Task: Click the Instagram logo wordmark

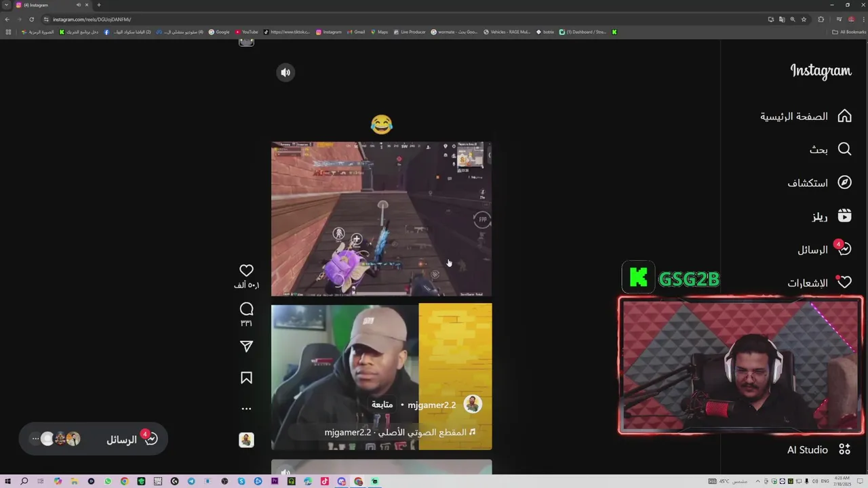Action: [821, 71]
